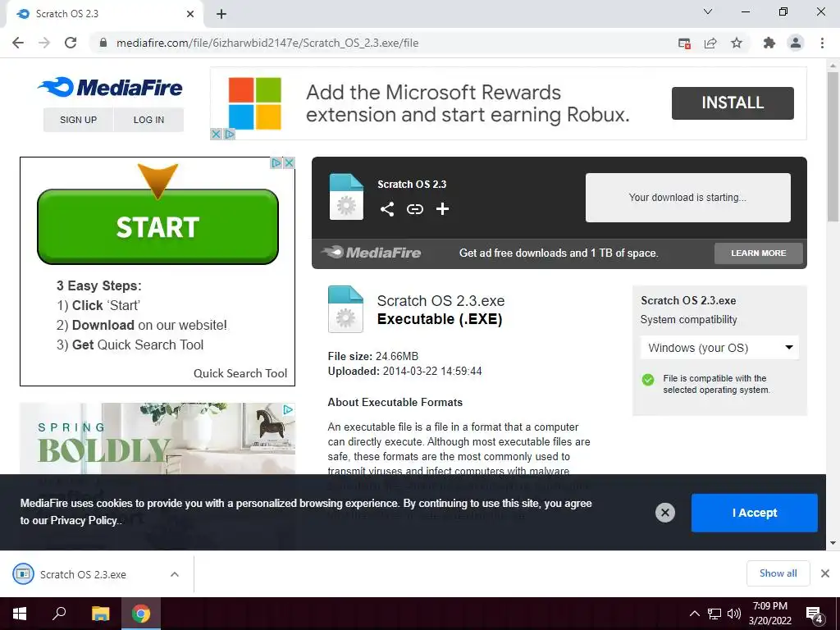Open the notification center icon
Image resolution: width=840 pixels, height=630 pixels.
coord(815,614)
